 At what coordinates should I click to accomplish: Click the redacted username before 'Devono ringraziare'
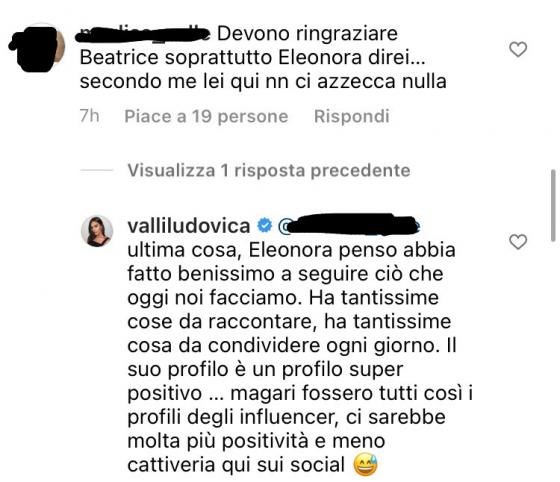pos(143,34)
